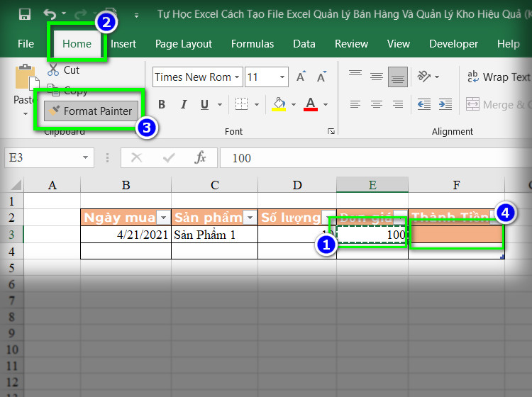Click the Align Right icon
The image size is (532, 397).
click(398, 104)
